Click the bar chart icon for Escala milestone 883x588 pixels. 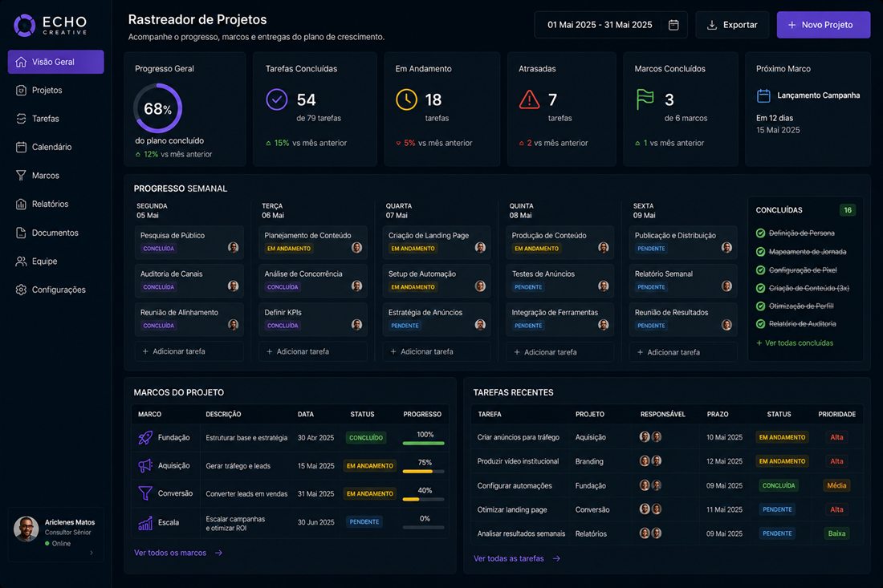145,523
